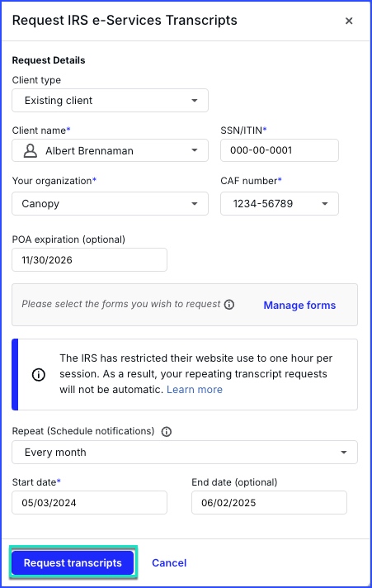This screenshot has width=372, height=588.
Task: Click the SSN/ITIN input field
Action: click(280, 150)
